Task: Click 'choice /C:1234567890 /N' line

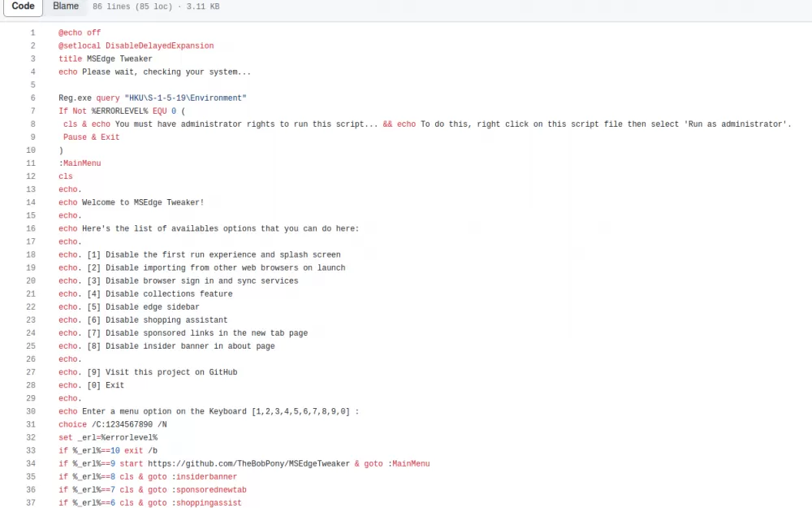Action: (x=113, y=424)
